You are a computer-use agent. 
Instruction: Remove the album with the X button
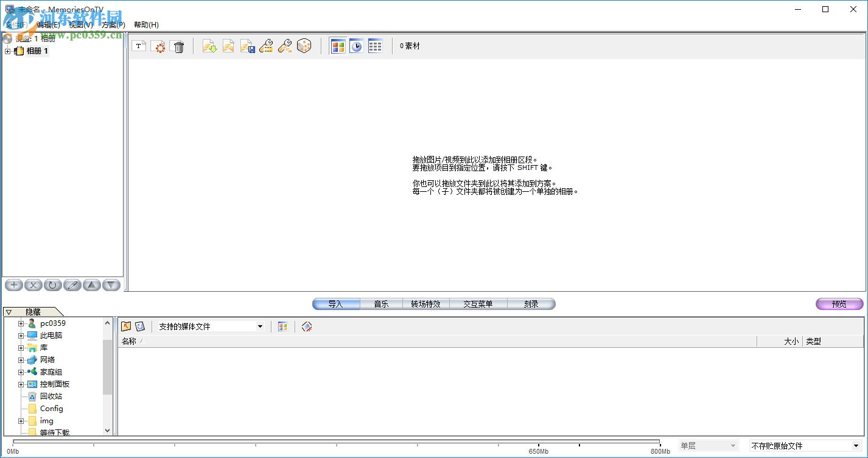[33, 285]
